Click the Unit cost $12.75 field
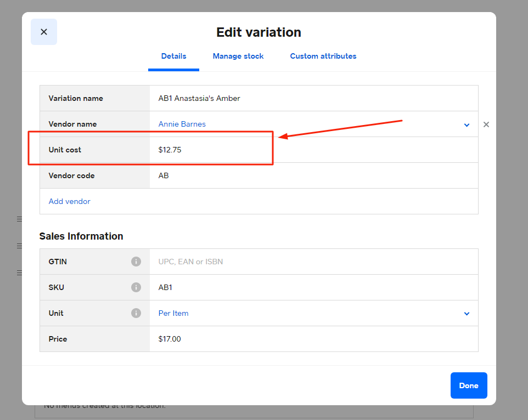This screenshot has width=528, height=420. point(313,150)
